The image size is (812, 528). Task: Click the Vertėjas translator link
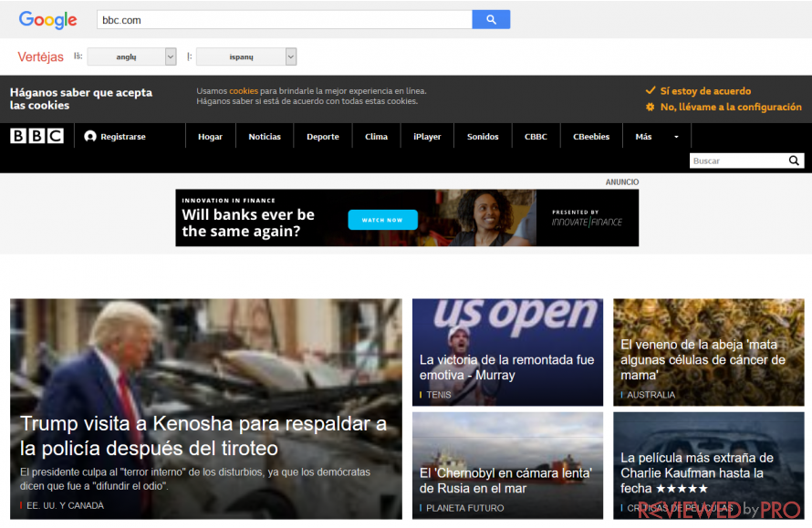[x=40, y=57]
